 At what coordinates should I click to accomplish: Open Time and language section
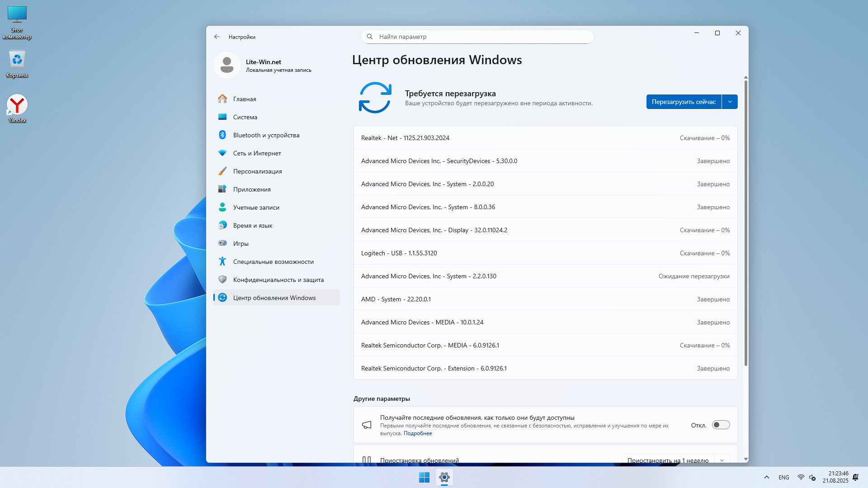pyautogui.click(x=252, y=225)
